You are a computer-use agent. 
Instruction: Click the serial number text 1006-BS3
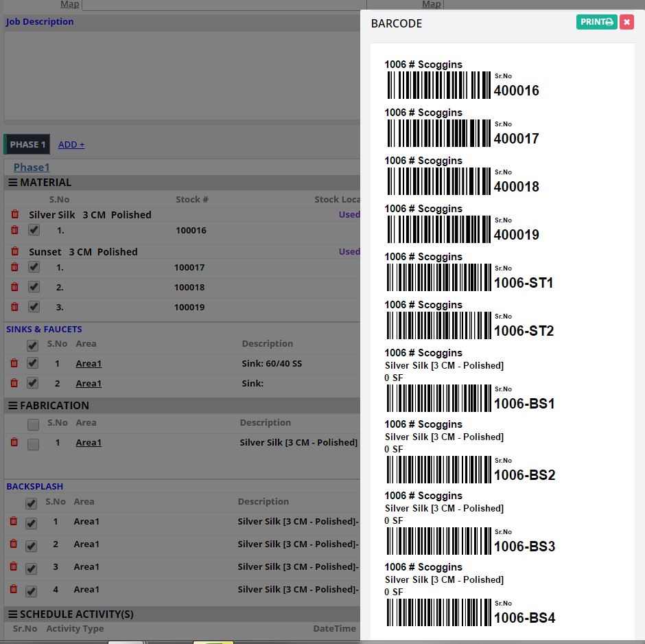[x=524, y=547]
